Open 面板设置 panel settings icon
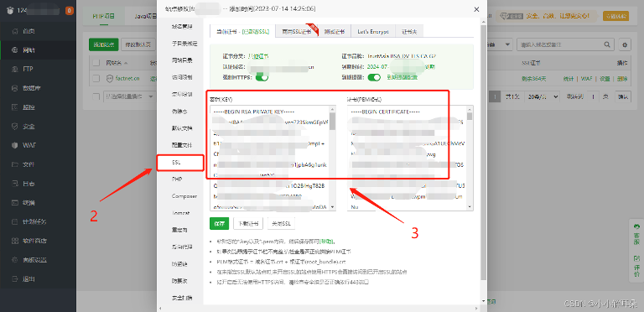This screenshot has height=312, width=644. (15, 259)
